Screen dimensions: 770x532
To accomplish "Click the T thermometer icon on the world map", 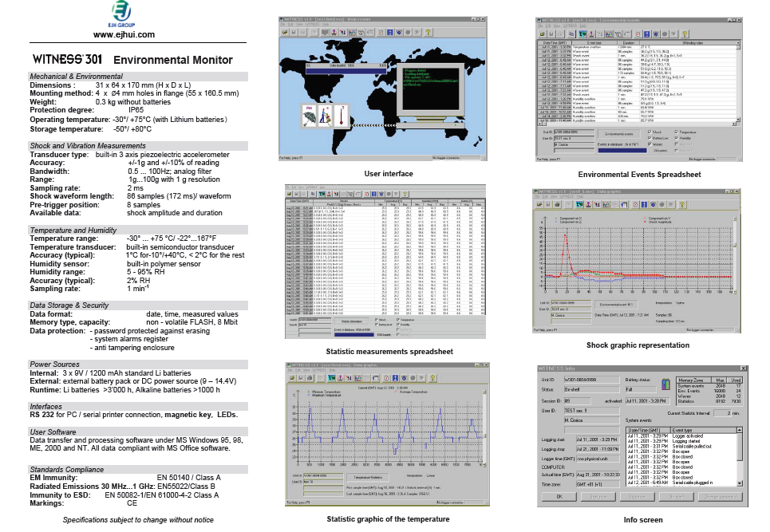I will click(x=341, y=116).
